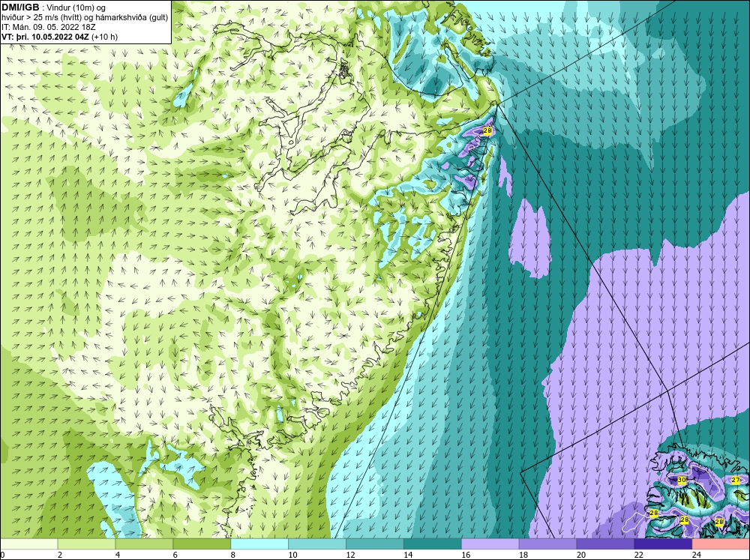The width and height of the screenshot is (750, 560).
Task: Click the violet 20–22 m/s legend swatch
Action: click(605, 544)
